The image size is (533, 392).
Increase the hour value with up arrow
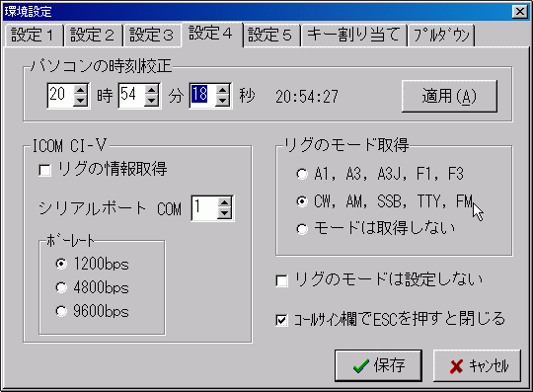[x=81, y=90]
